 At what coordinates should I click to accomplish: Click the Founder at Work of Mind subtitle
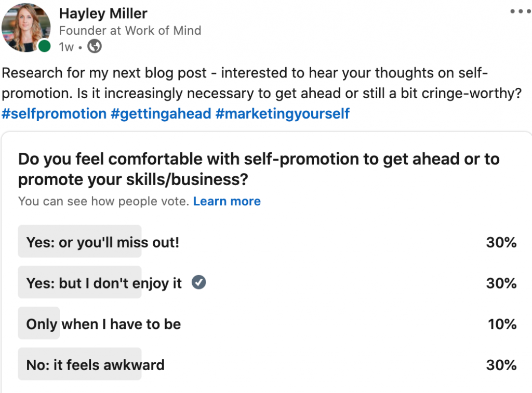coord(130,30)
